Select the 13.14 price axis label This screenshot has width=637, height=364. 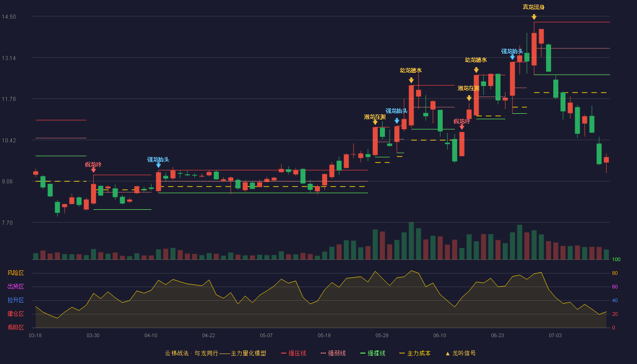pos(9,58)
